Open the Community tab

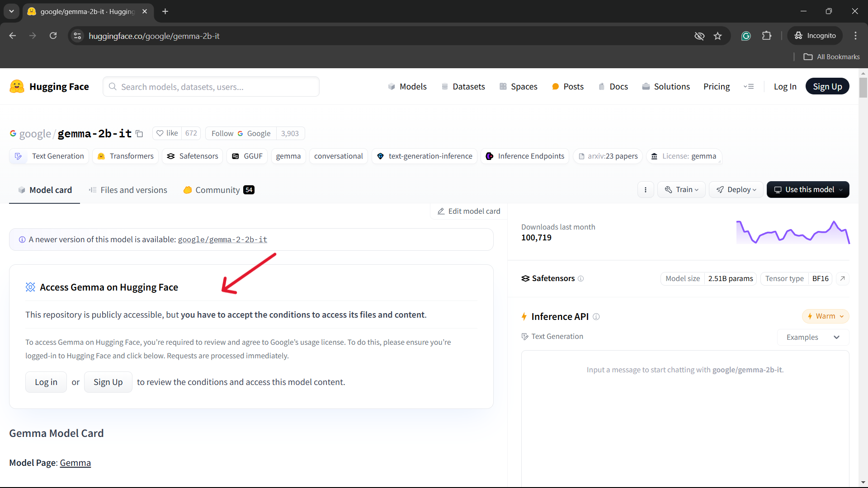tap(219, 190)
